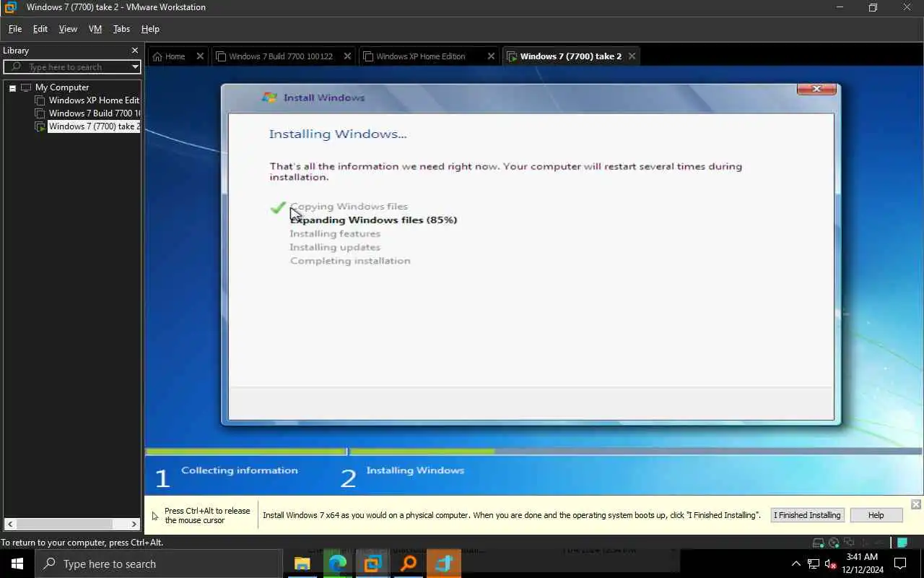Open the notification center
The height and width of the screenshot is (578, 924).
click(900, 564)
